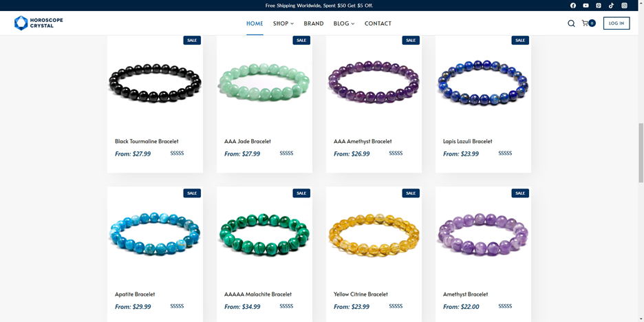
Task: Open the BRAND menu item
Action: pyautogui.click(x=314, y=23)
